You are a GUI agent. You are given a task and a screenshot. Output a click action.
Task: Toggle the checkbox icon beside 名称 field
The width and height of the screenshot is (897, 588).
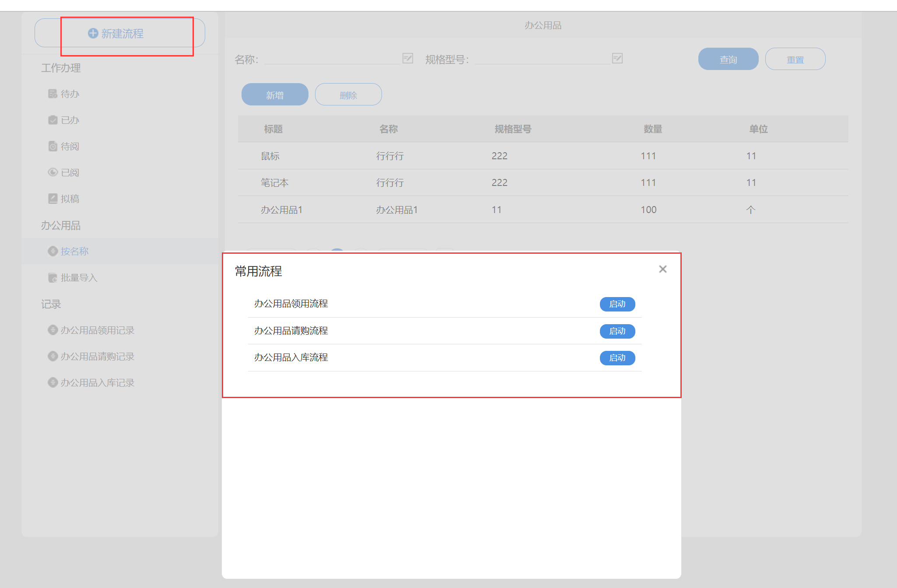(407, 58)
